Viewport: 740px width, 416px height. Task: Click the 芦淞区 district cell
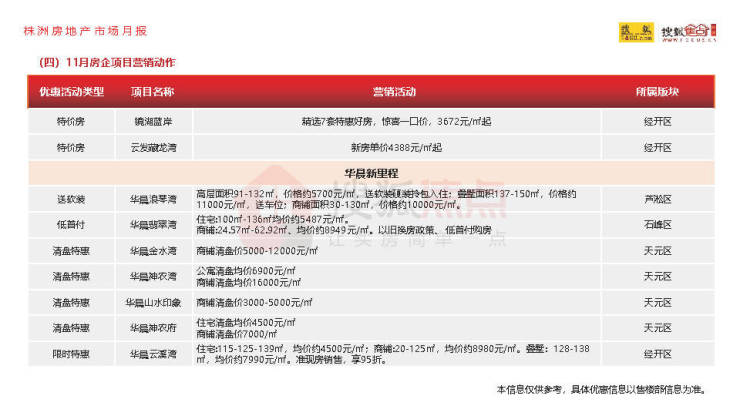coord(656,199)
